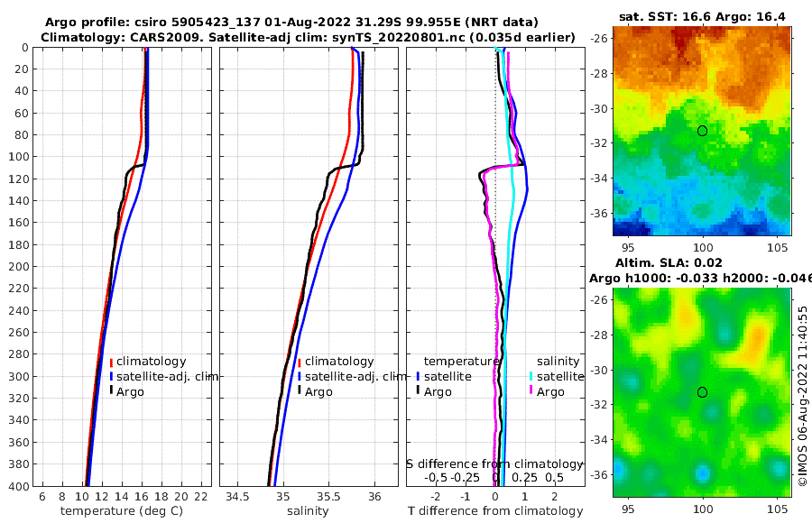Click blue satellite-adj. swatch in salinity legend
812x523 pixels.
tap(300, 376)
